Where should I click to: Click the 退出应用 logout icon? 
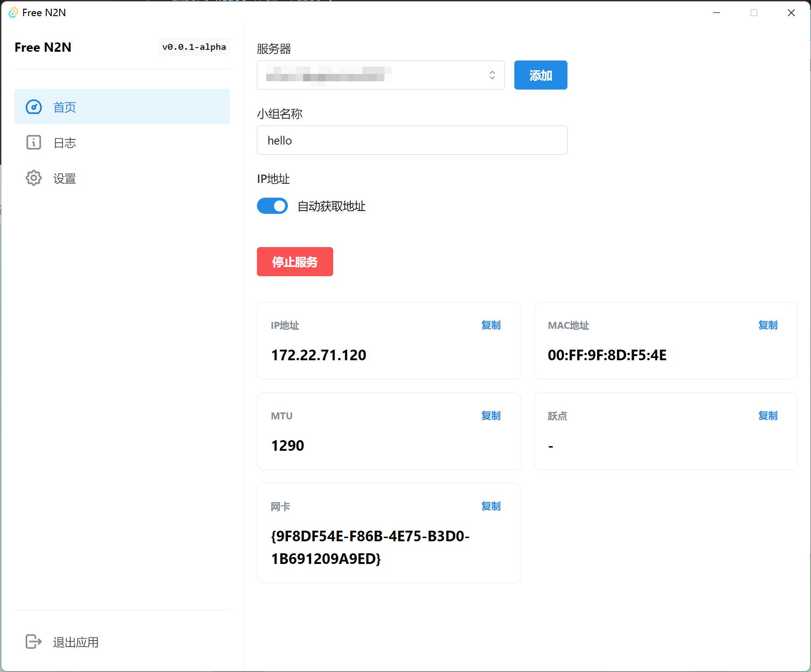pos(34,642)
